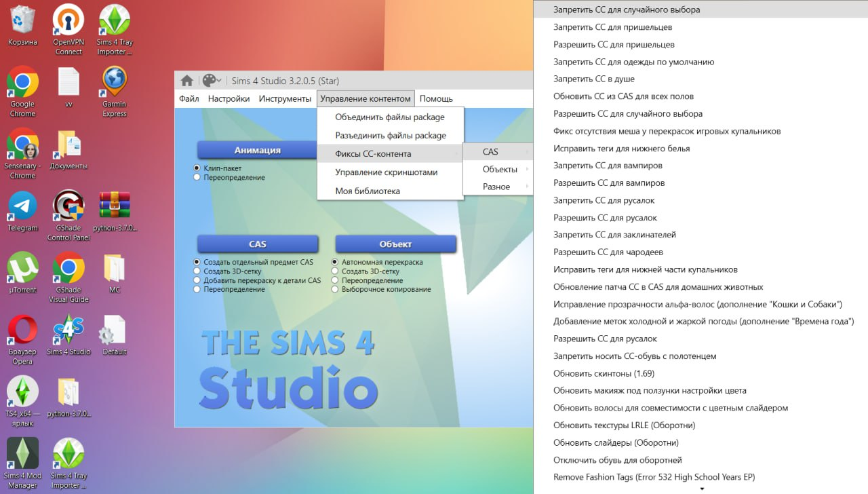Run Запретить CC для случайного выбора
Viewport: 868px width, 494px height.
[x=701, y=9]
